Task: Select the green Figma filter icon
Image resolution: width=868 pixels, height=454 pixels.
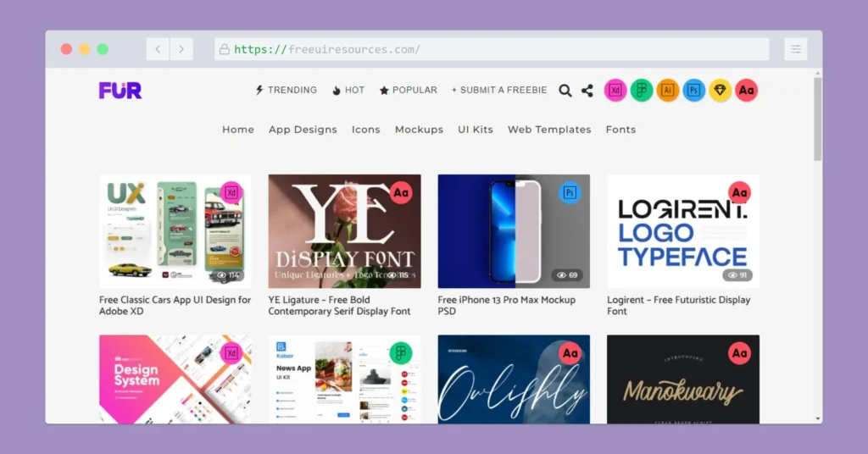Action: coord(642,91)
